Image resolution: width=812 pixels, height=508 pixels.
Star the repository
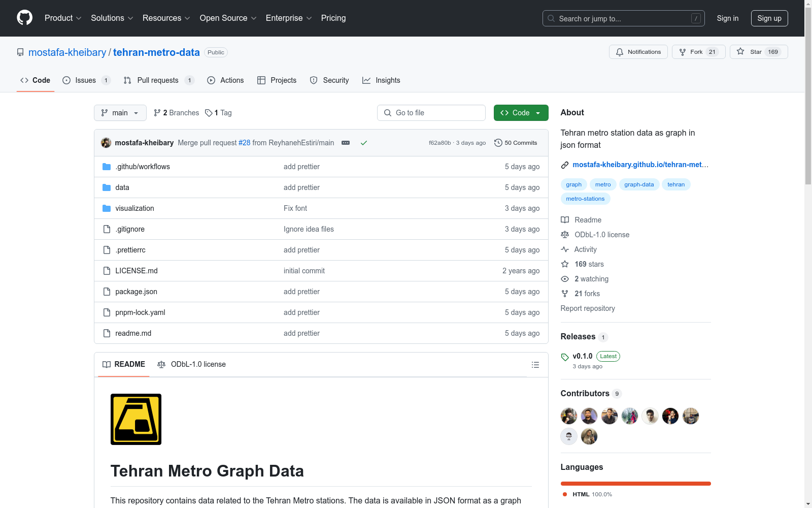[759, 52]
